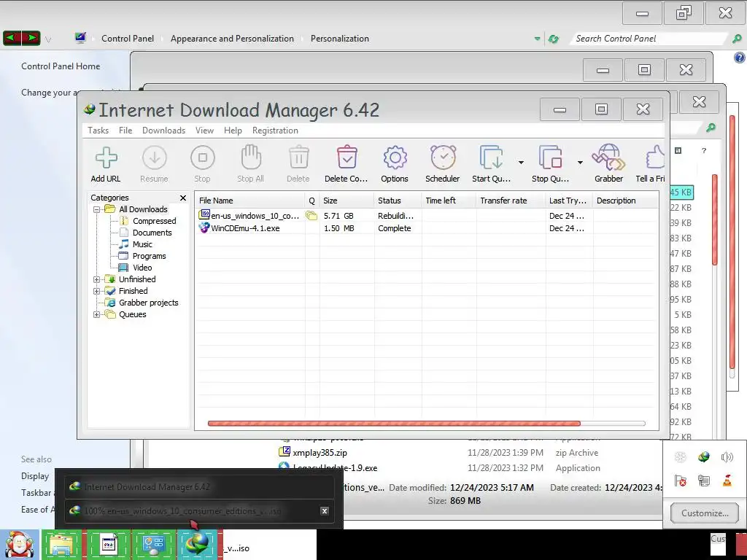Screen dimensions: 747x560
Task: Sort by Last Try column header
Action: 569,201
